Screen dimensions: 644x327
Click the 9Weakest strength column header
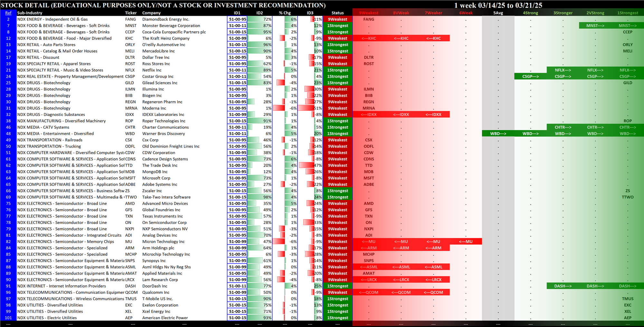[369, 13]
